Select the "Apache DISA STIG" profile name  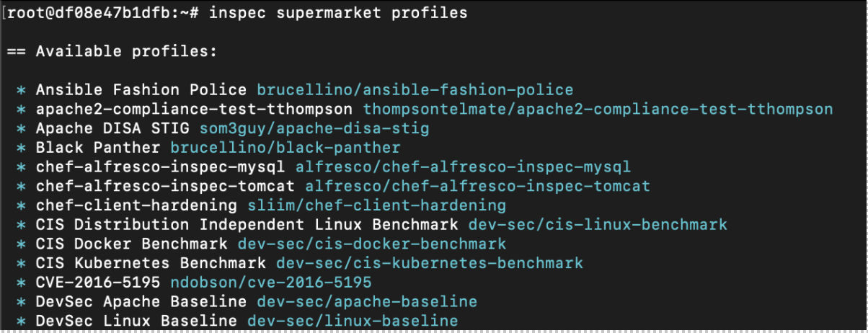pos(112,128)
